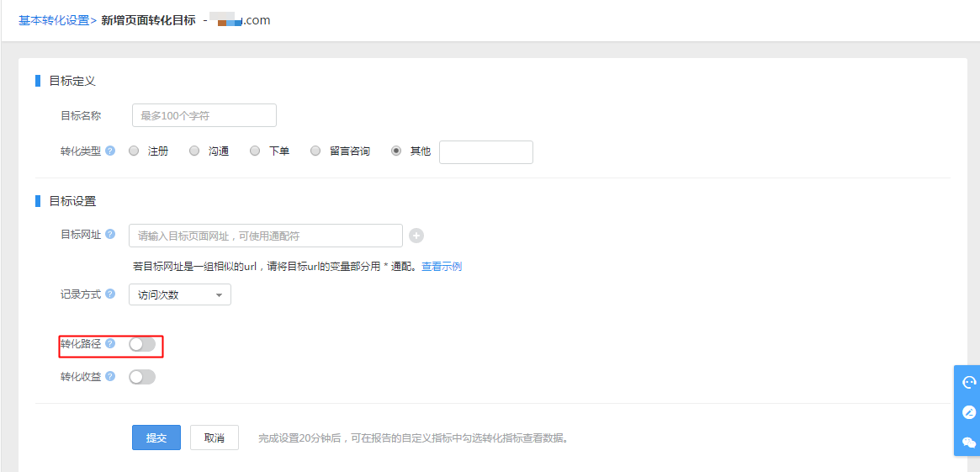This screenshot has width=980, height=472.
Task: Click help icon beside 记录方式
Action: coord(110,294)
